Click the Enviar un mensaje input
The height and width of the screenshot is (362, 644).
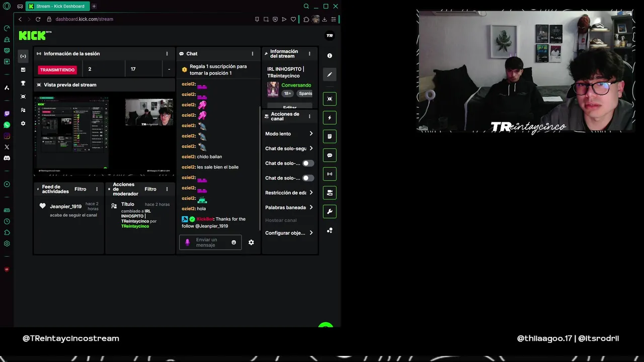tap(210, 242)
